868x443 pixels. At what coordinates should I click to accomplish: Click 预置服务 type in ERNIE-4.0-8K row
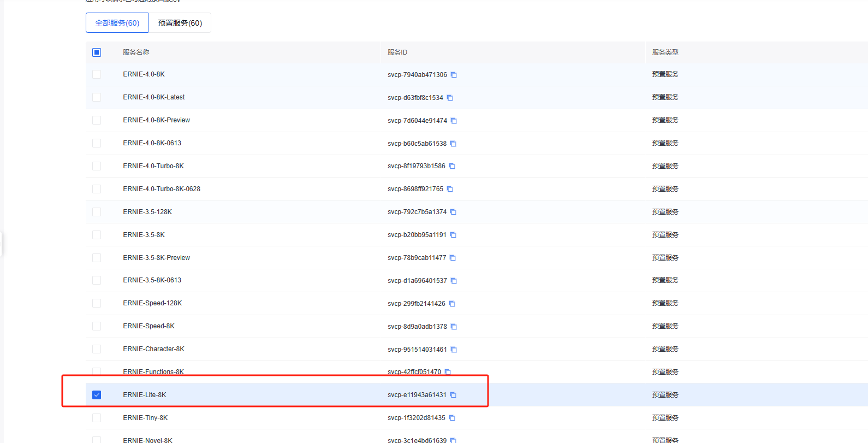[665, 74]
